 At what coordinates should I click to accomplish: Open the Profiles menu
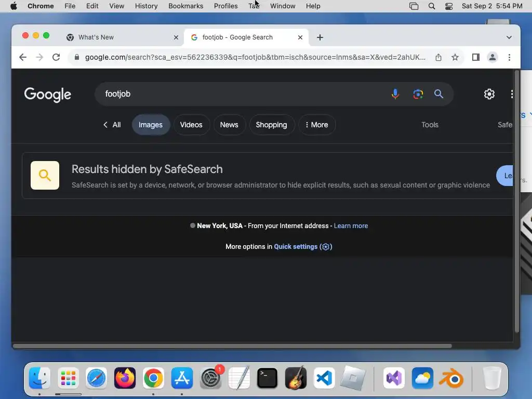225,6
